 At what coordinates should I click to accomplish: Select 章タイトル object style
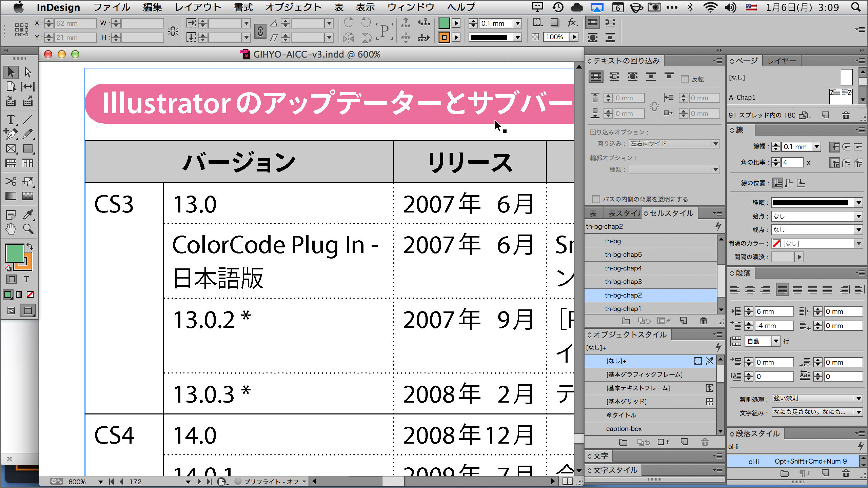point(650,415)
